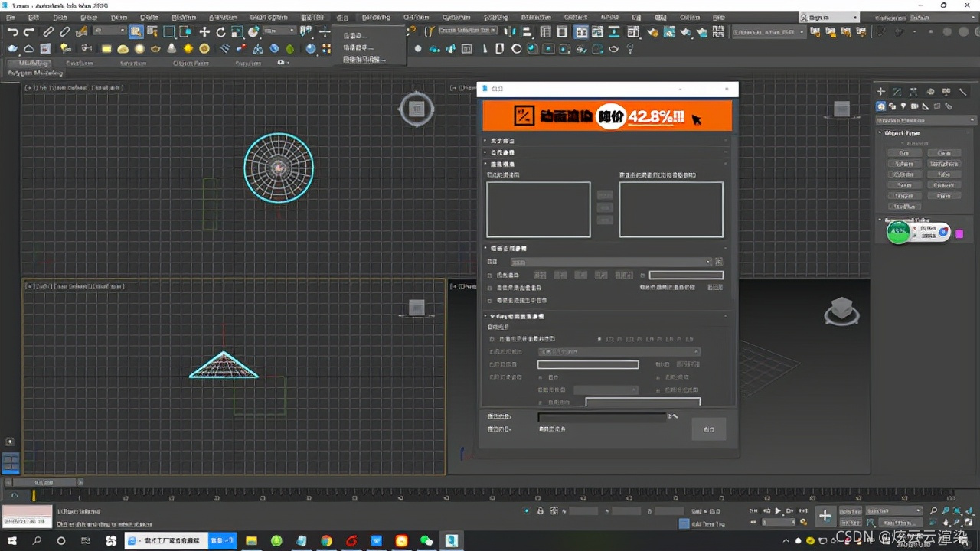Open the Create tab plus icon in command panel
Image resolution: width=980 pixels, height=551 pixels.
pyautogui.click(x=881, y=92)
